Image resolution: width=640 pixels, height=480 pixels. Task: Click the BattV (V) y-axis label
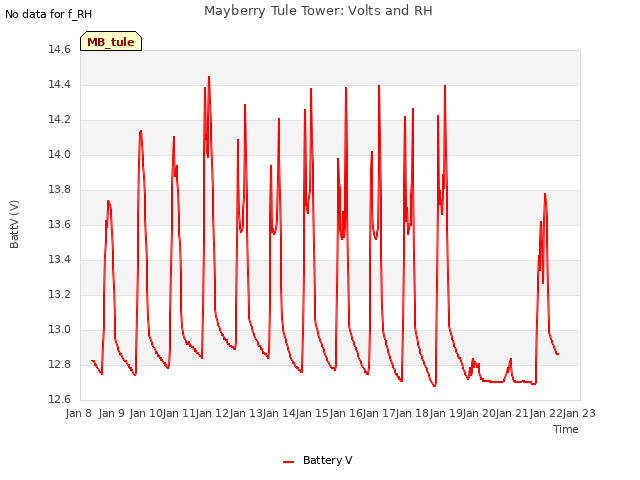(x=14, y=224)
